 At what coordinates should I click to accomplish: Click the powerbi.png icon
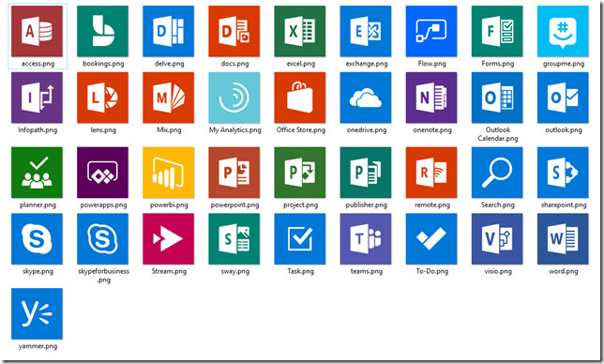168,173
